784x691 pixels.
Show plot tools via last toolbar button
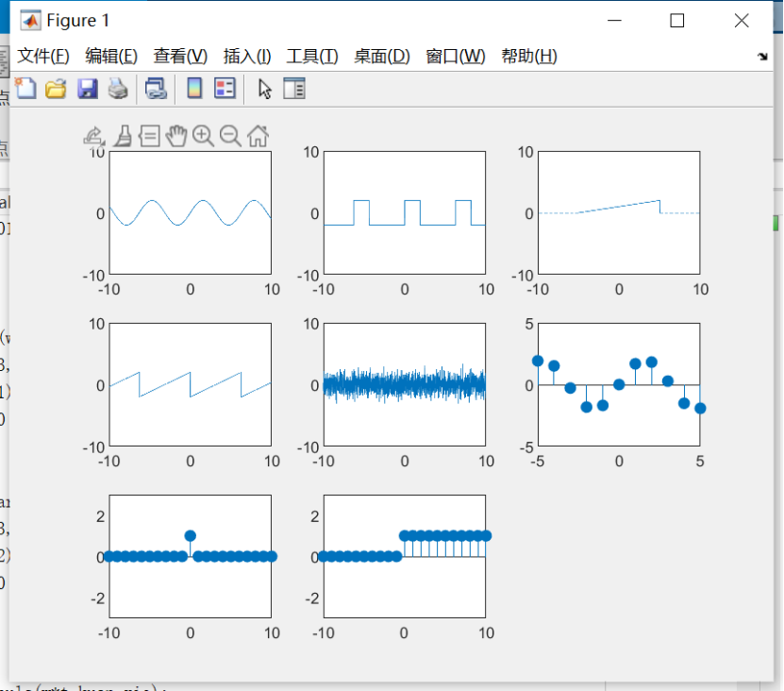point(293,88)
